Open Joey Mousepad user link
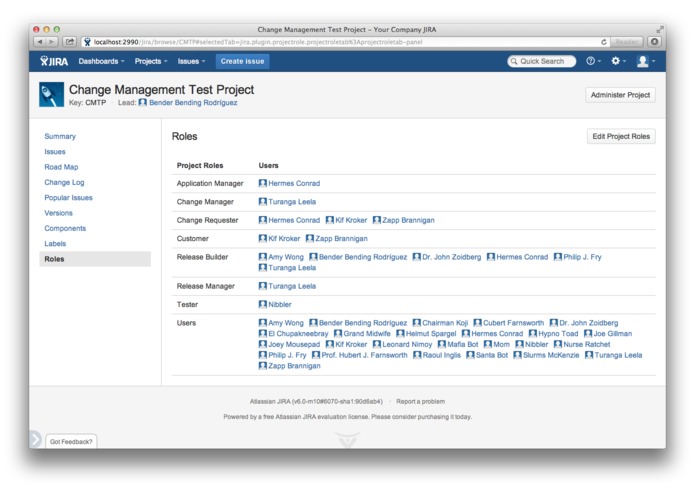 coord(294,344)
